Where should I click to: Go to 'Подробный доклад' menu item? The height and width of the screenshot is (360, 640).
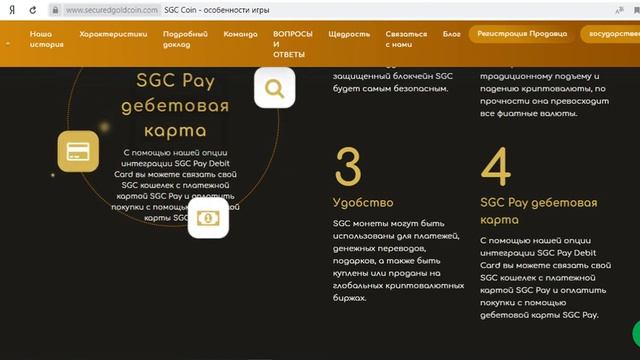click(185, 39)
